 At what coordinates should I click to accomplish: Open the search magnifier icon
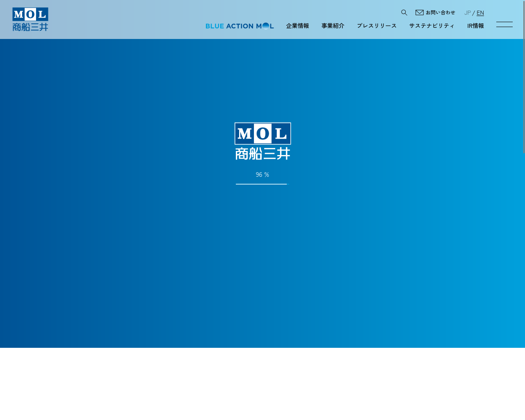404,13
